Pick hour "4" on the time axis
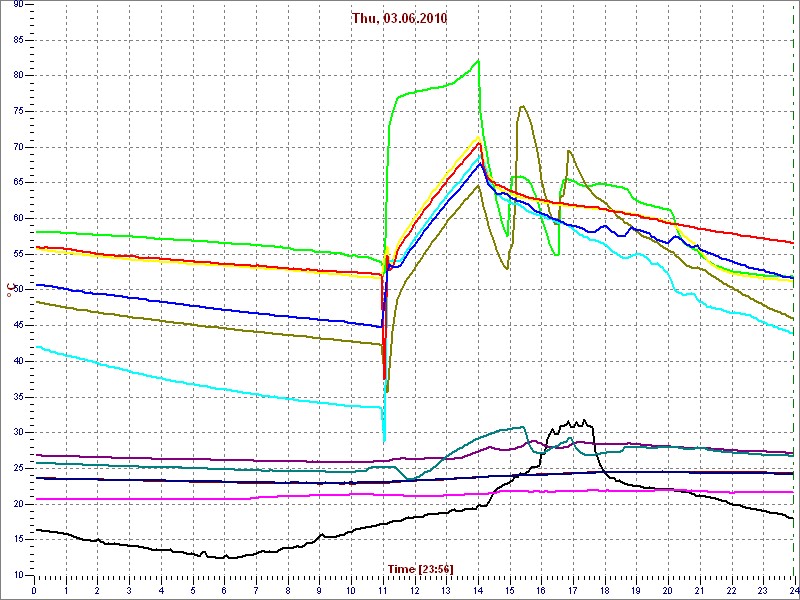 161,591
